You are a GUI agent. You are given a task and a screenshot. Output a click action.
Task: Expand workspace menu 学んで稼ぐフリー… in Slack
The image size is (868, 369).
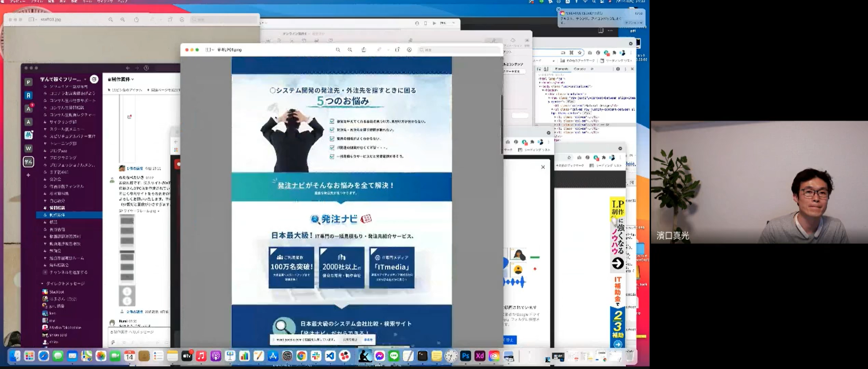pos(63,79)
